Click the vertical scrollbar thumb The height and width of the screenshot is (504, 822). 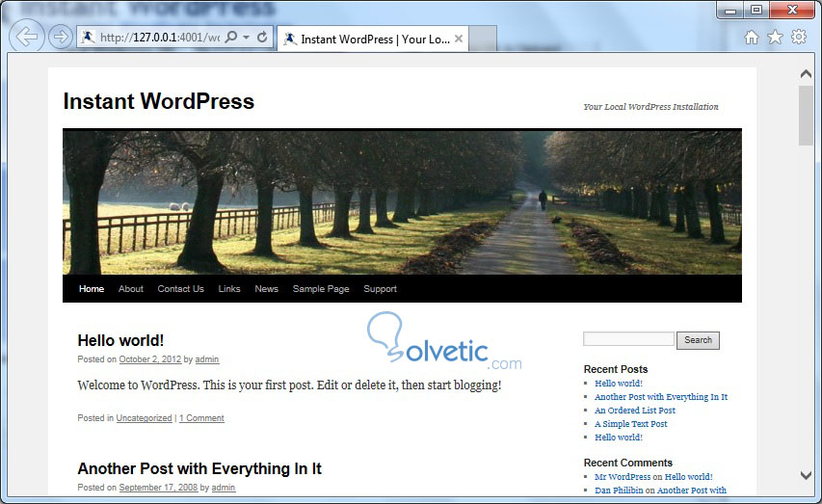[x=806, y=116]
